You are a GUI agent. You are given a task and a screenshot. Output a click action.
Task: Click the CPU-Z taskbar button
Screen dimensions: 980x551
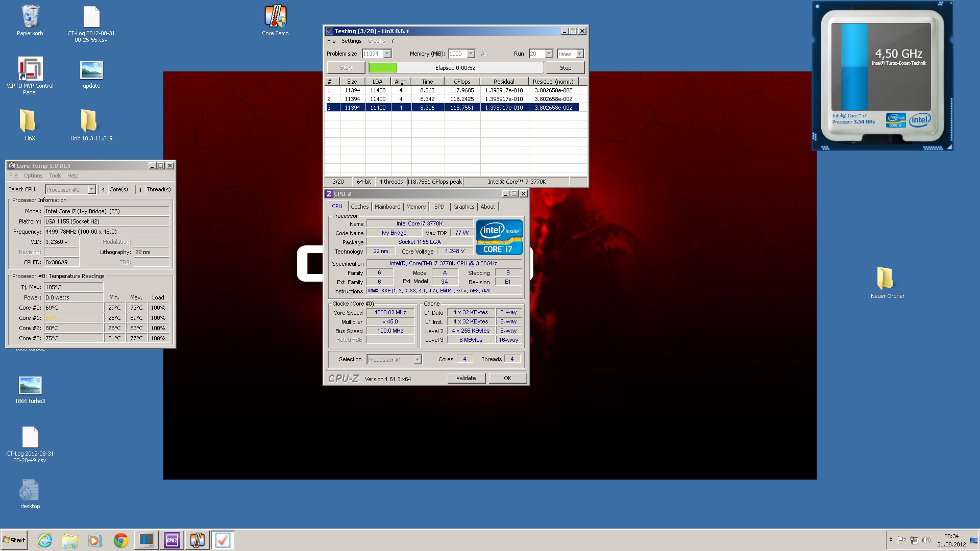172,540
